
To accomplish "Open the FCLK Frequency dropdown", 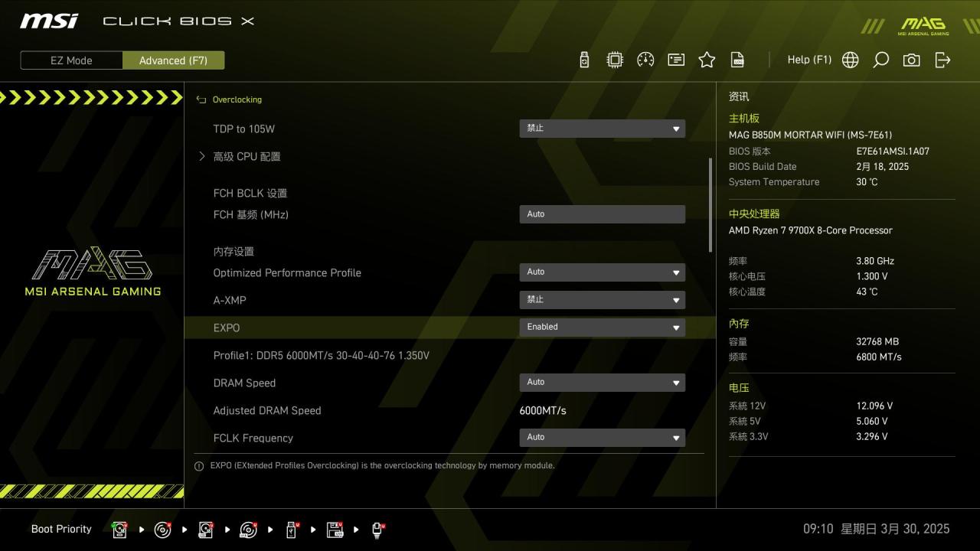I will pyautogui.click(x=602, y=438).
